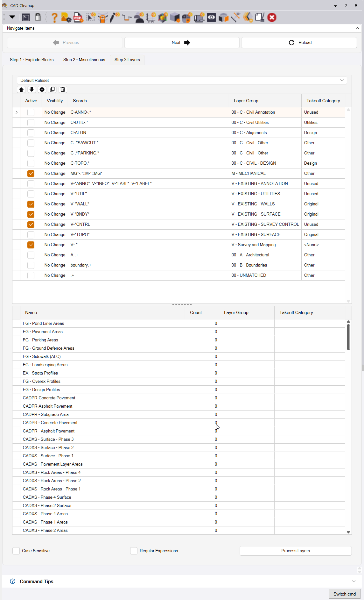Collapse the Navigate Items section

coord(357,28)
